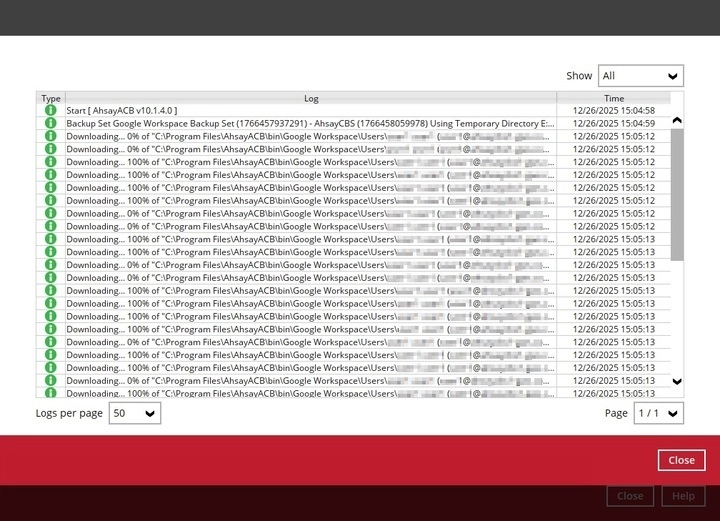Click the "Logs per page" label
Image resolution: width=720 pixels, height=521 pixels.
pyautogui.click(x=69, y=413)
